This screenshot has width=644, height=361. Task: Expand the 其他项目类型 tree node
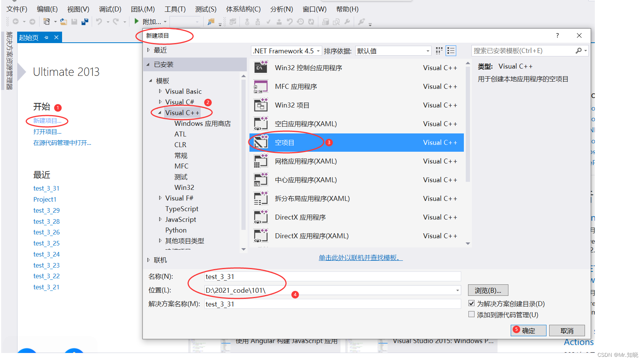[160, 241]
